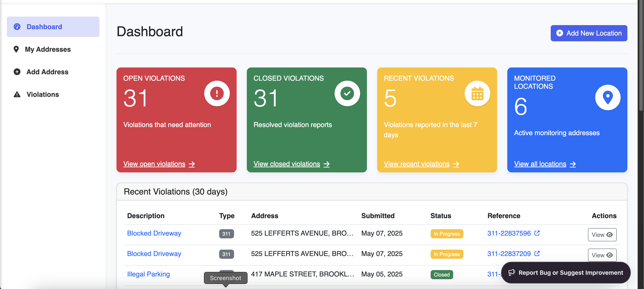Screen dimensions: 644x289
Task: Click the megaphone icon in Report Bug button
Action: tap(512, 273)
